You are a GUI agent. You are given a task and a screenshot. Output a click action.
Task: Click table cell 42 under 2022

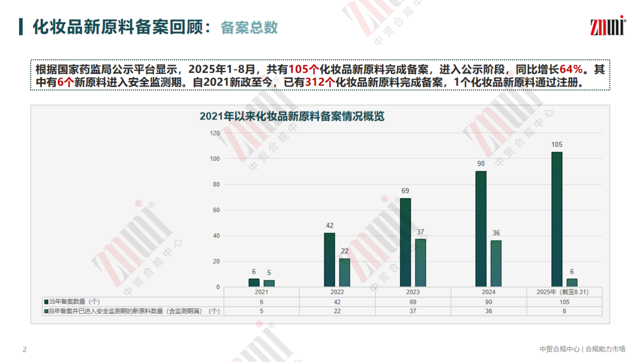337,302
